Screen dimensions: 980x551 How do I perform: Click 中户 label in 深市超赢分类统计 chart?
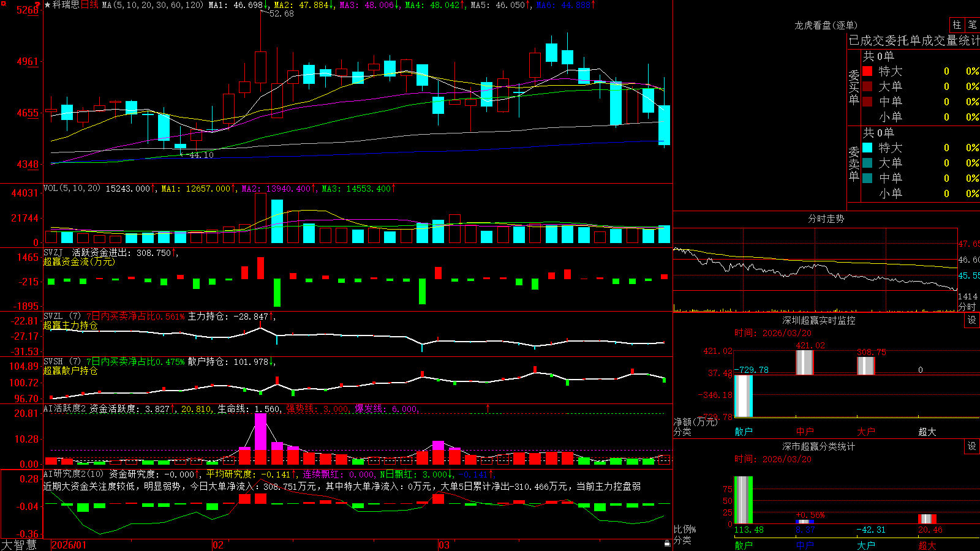[x=805, y=545]
